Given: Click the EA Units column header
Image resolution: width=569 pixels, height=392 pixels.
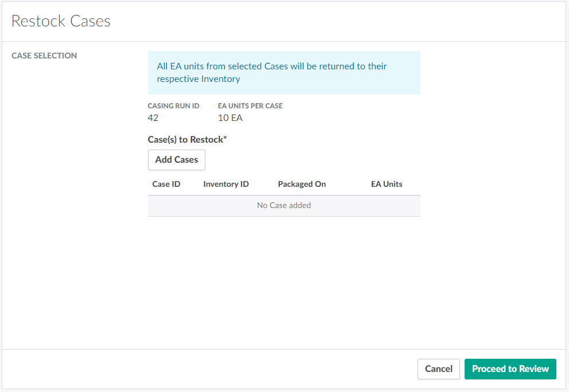Looking at the screenshot, I should (x=387, y=184).
